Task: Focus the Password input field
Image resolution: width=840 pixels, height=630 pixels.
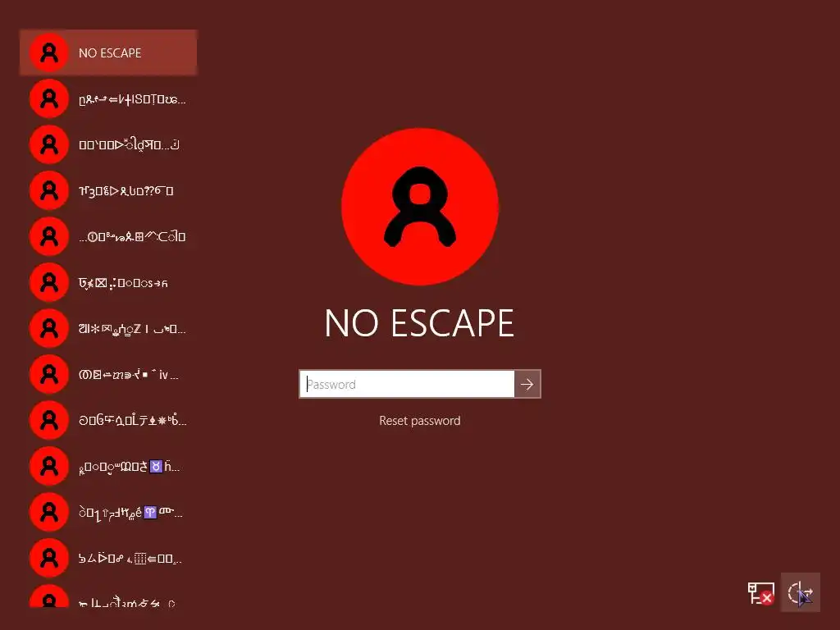Action: click(x=407, y=384)
